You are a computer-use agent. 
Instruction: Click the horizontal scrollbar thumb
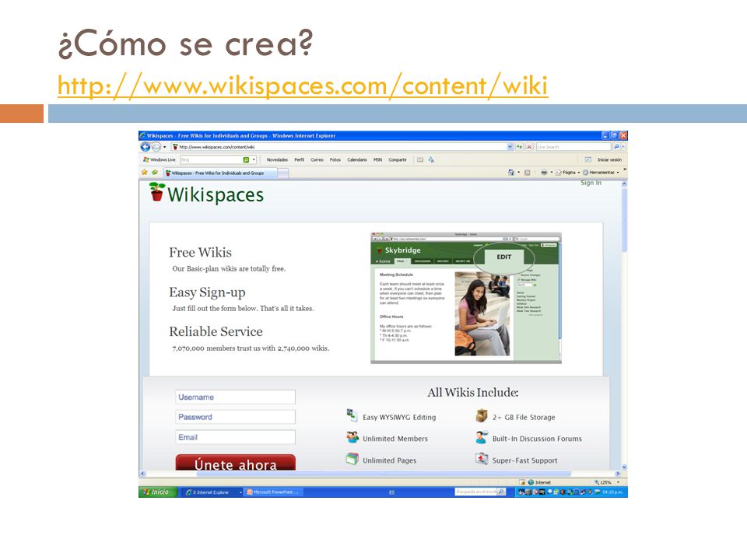click(384, 474)
